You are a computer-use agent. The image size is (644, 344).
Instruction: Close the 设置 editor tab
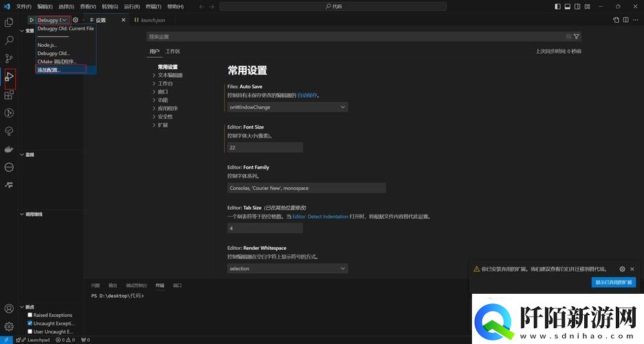tap(123, 20)
